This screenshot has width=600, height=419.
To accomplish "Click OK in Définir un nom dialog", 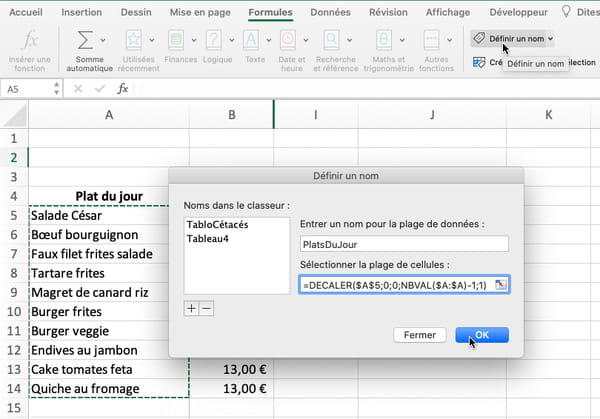I will point(482,335).
